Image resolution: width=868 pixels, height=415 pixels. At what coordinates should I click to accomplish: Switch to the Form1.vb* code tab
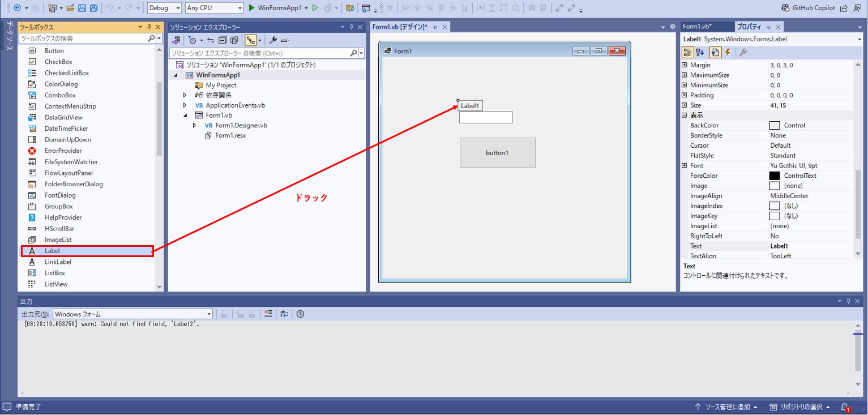point(696,27)
